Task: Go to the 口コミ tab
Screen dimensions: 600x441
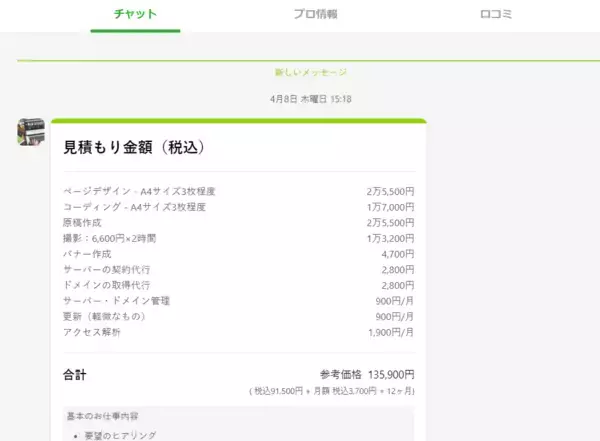Action: [x=495, y=14]
